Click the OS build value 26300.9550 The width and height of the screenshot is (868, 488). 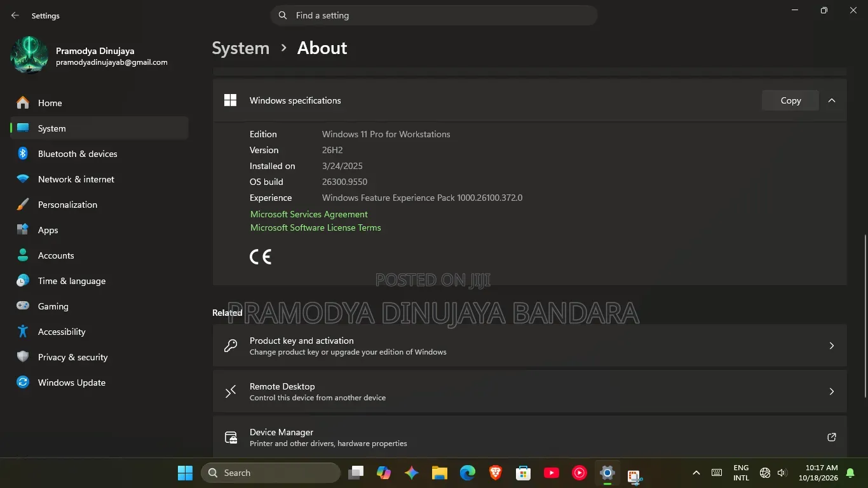[344, 182]
